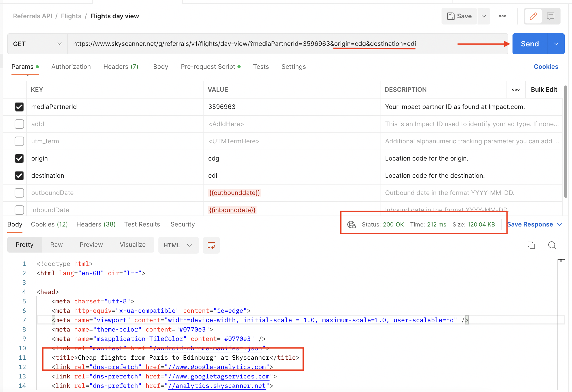572x392 pixels.
Task: Click the Size 120.04 KB value
Action: 481,224
